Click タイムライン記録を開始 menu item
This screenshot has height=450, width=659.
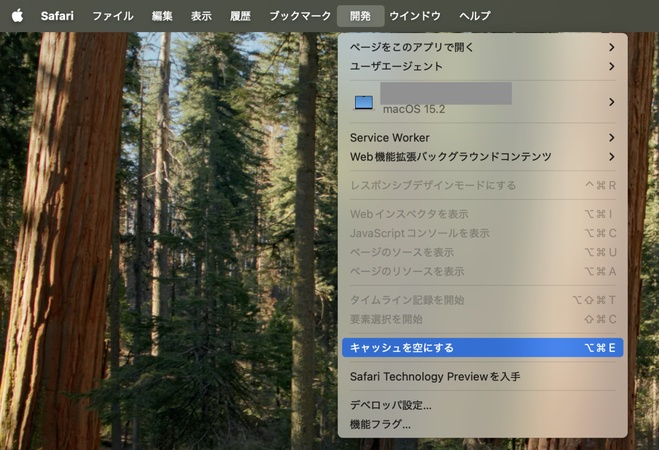tap(482, 300)
